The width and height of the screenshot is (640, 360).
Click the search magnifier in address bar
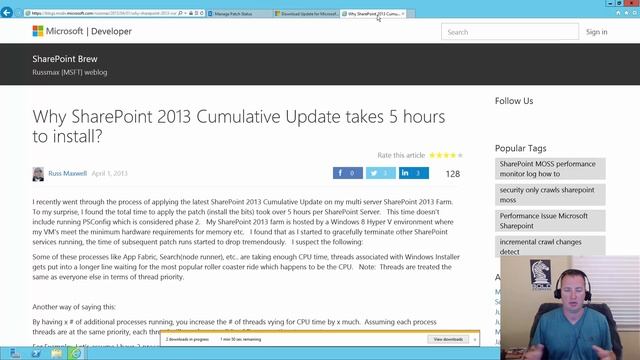tap(180, 13)
